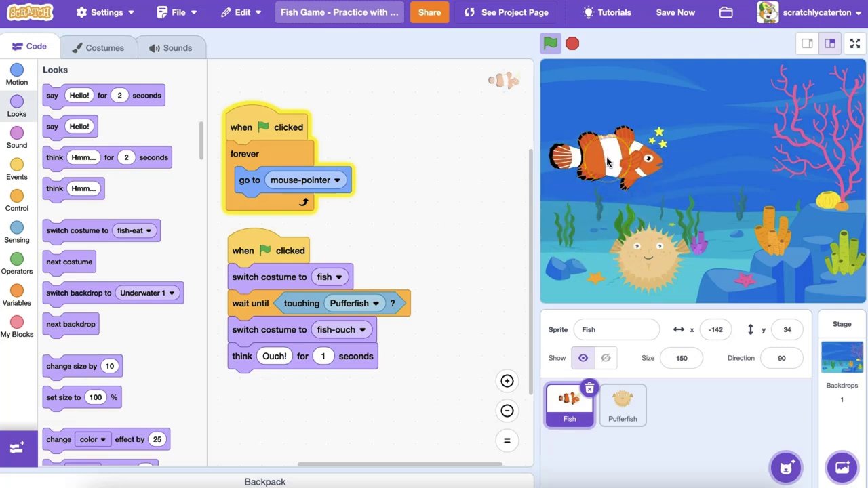
Task: Click Save Now in the top bar
Action: tap(675, 12)
